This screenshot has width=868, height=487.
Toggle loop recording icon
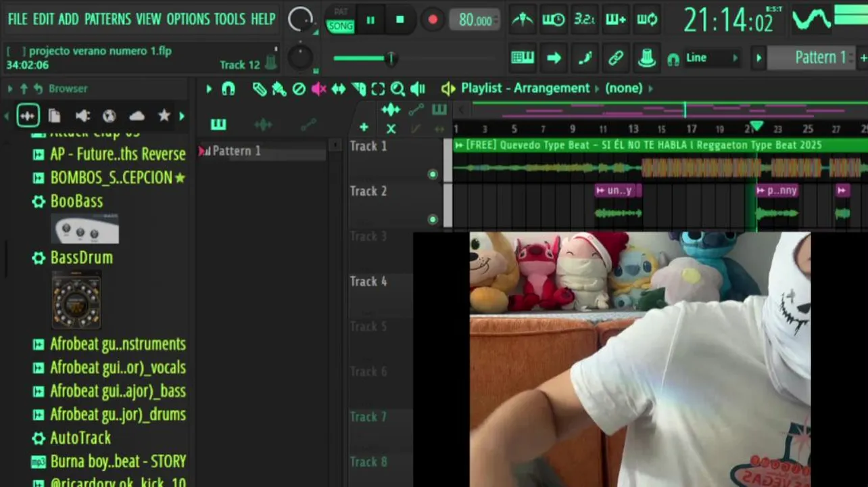pyautogui.click(x=647, y=20)
